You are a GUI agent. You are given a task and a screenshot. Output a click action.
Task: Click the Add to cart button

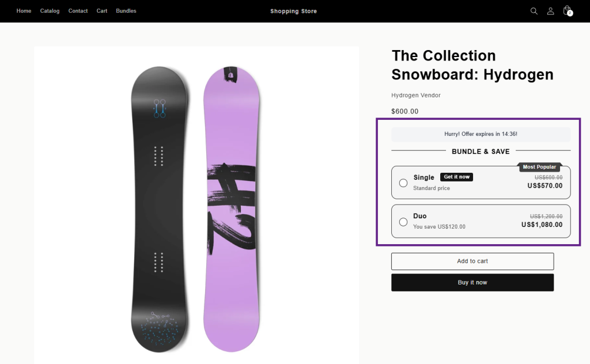click(472, 261)
